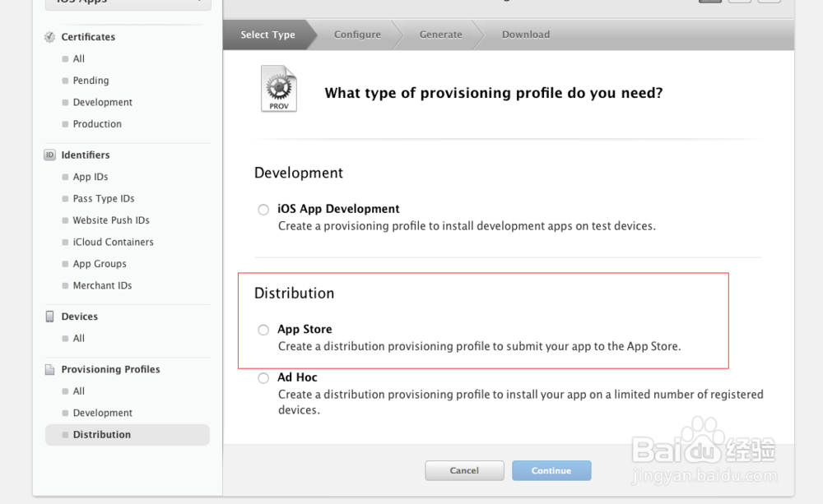Image resolution: width=823 pixels, height=504 pixels.
Task: Click the Identifiers ID badge icon
Action: [x=50, y=155]
